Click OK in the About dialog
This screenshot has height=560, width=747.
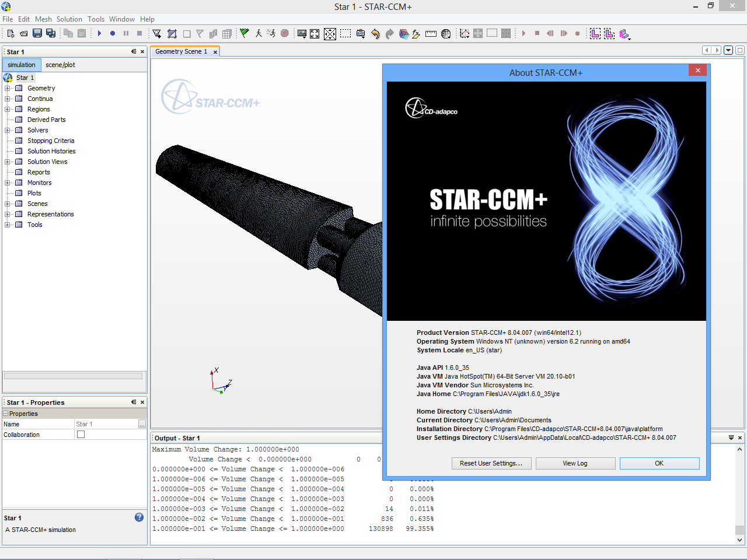pos(659,463)
